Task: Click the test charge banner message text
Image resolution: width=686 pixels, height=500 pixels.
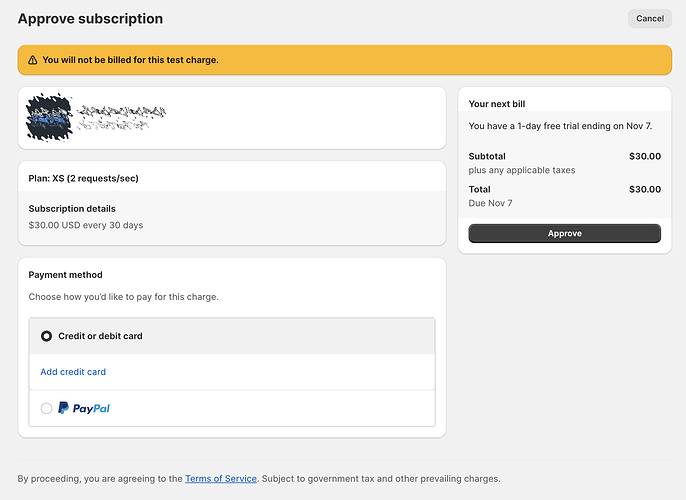Action: pyautogui.click(x=130, y=60)
